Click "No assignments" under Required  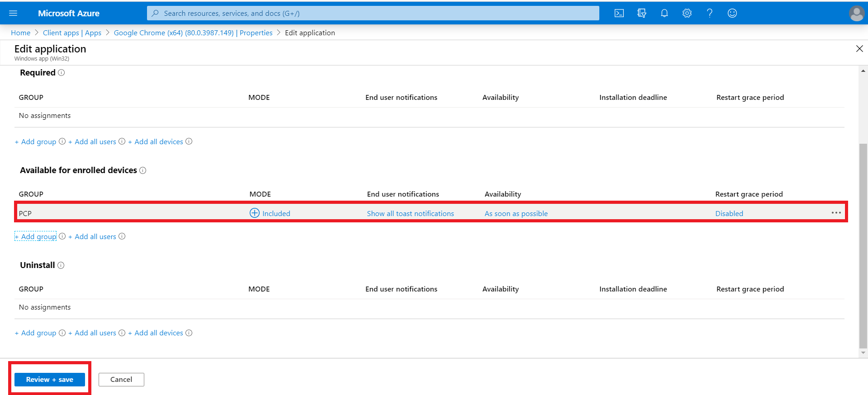[x=45, y=116]
